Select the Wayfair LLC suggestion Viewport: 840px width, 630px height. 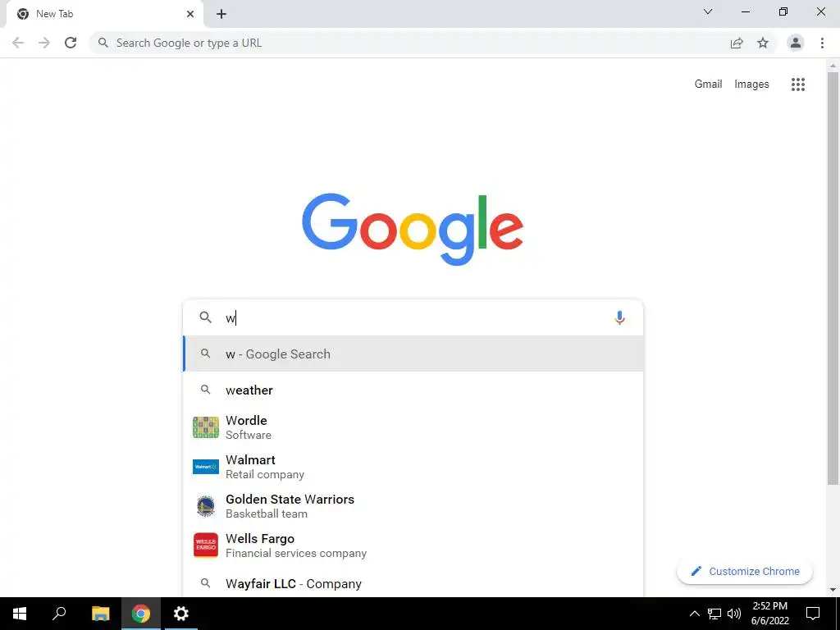[413, 583]
